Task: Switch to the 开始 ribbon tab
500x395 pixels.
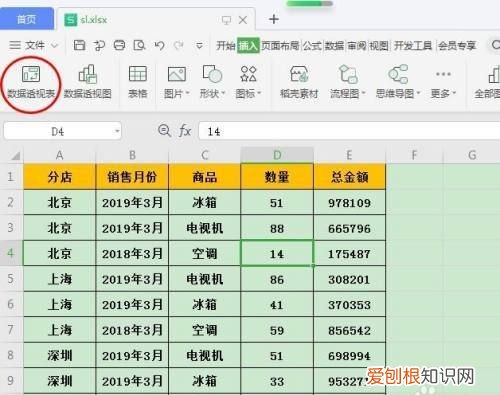Action: (x=226, y=46)
